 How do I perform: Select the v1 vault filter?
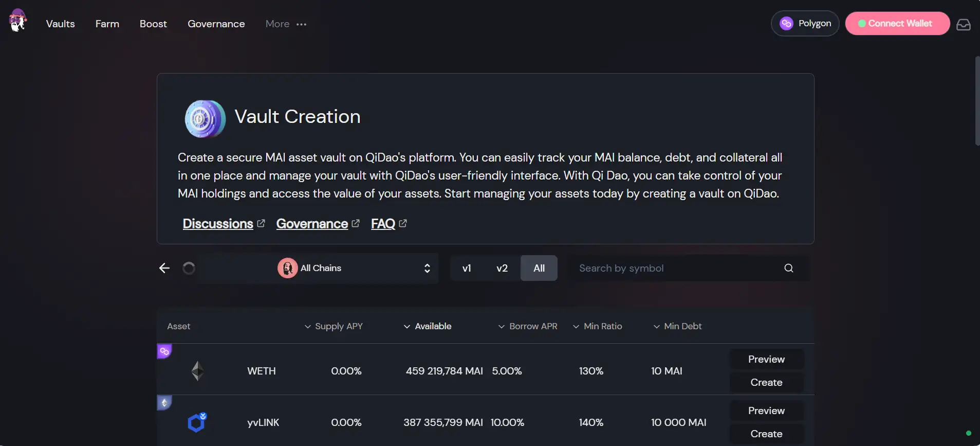pos(467,268)
